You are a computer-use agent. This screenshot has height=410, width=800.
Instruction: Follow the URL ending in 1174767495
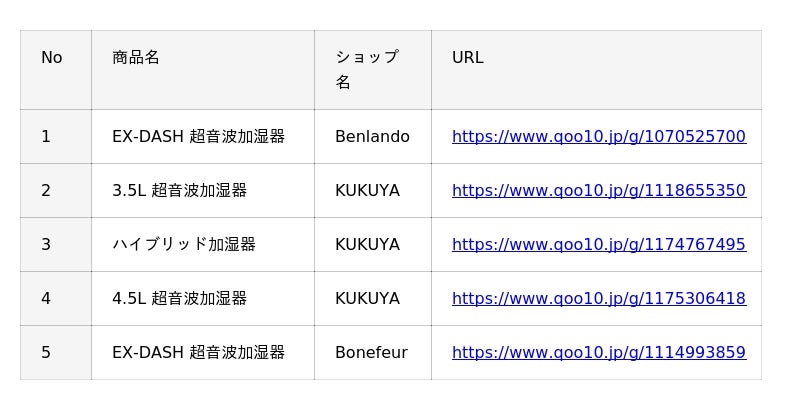[598, 244]
